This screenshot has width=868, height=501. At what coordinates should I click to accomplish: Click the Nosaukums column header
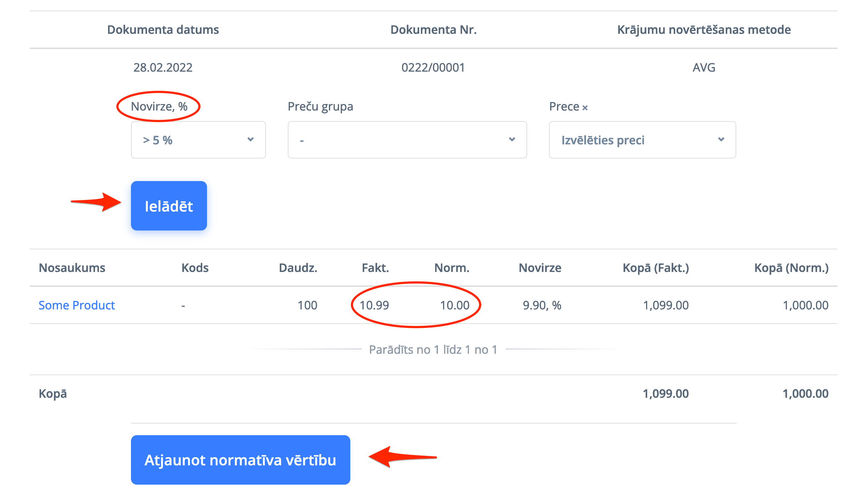[x=72, y=268]
